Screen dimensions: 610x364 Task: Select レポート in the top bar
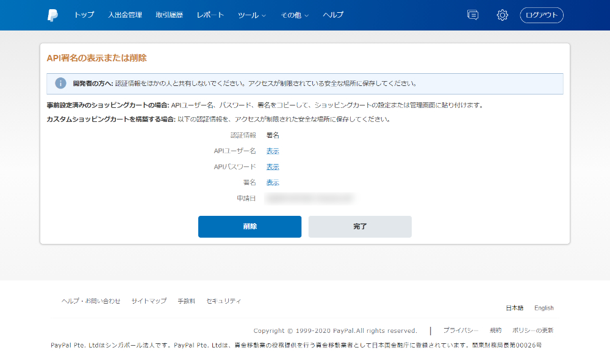pos(210,15)
